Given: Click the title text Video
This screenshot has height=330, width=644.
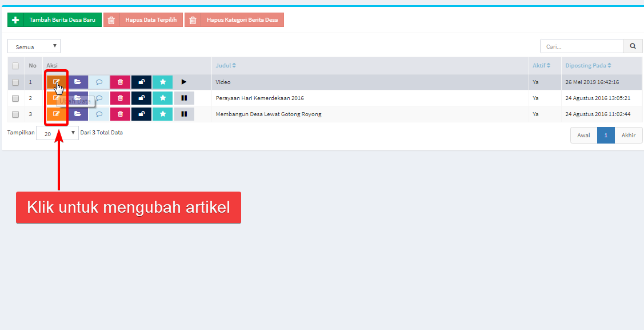Looking at the screenshot, I should (223, 82).
